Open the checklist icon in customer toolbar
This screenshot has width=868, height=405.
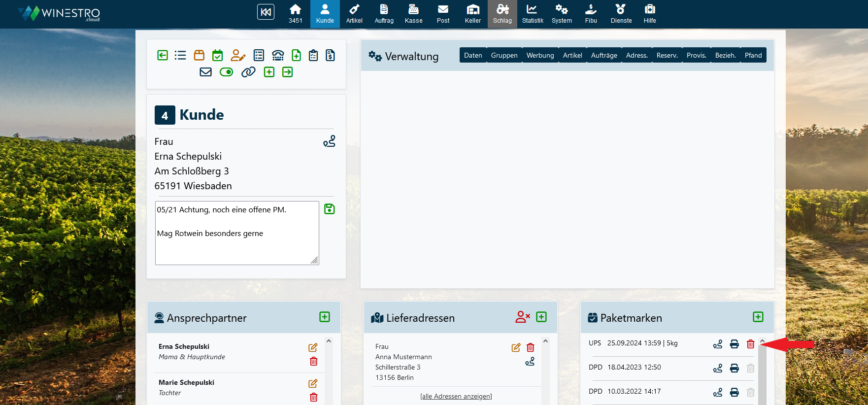coord(259,55)
